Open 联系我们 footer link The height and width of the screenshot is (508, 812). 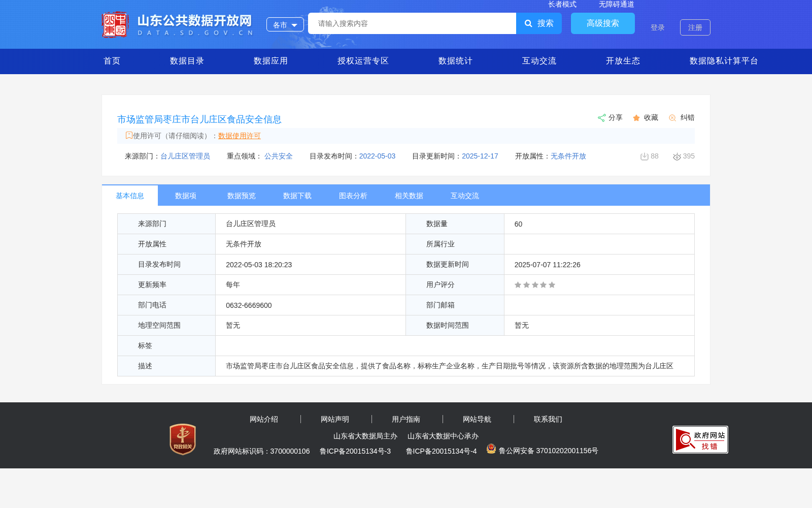coord(548,419)
